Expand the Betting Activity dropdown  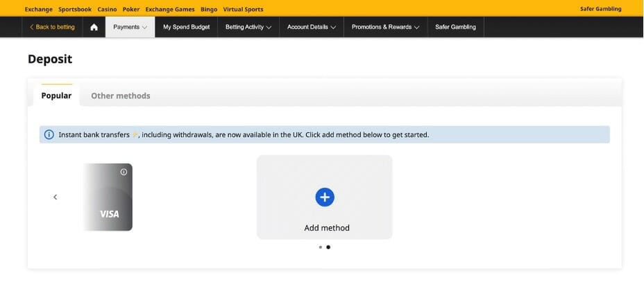click(248, 27)
